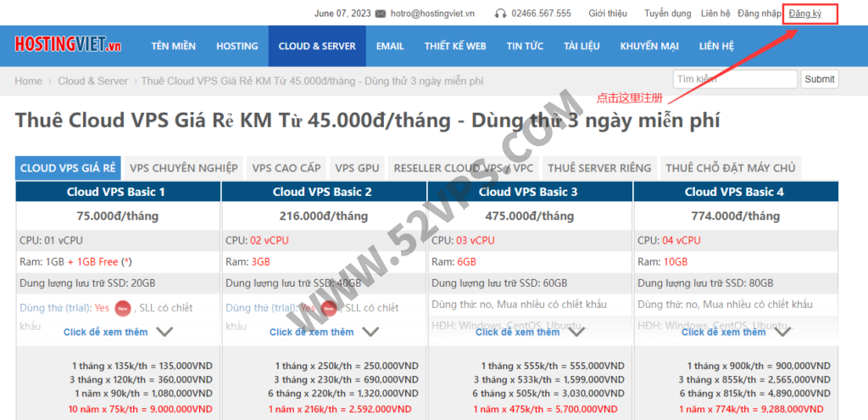The image size is (868, 420).
Task: Click the page title Thuê Cloud VPS heading
Action: (x=368, y=120)
